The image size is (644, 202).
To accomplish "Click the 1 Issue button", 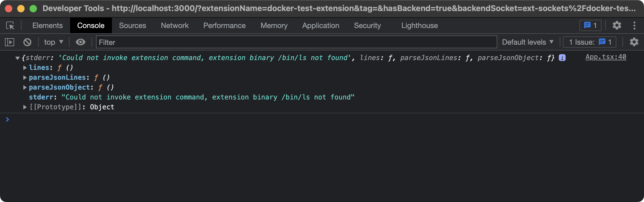I will (589, 42).
